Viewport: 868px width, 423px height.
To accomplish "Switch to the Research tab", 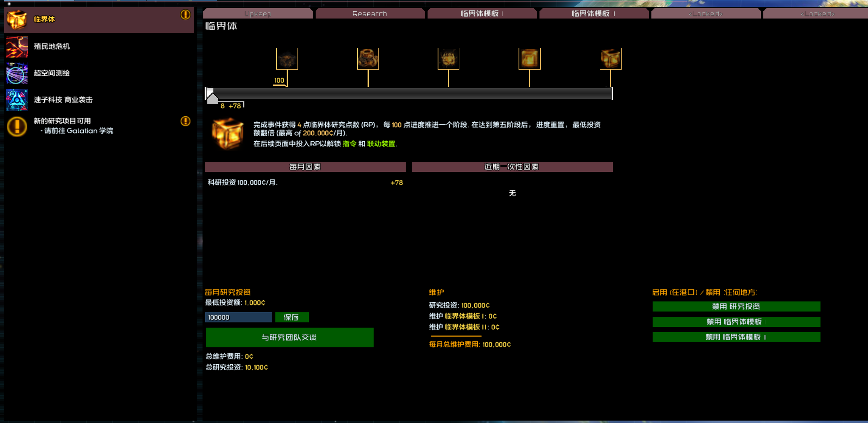I will (x=370, y=13).
